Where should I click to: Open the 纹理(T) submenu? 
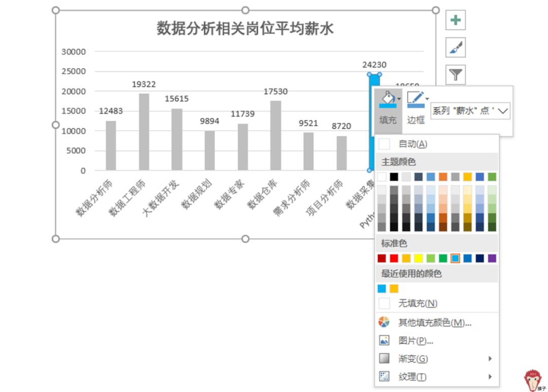pyautogui.click(x=437, y=377)
